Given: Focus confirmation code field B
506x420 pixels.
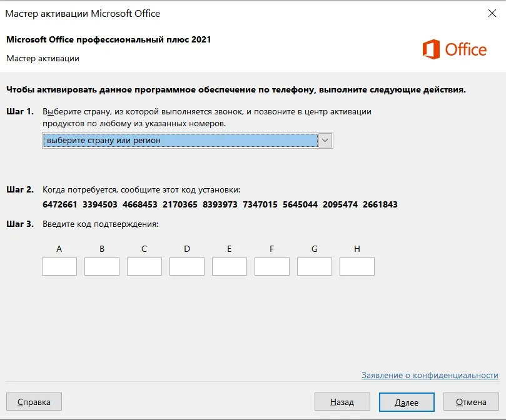Looking at the screenshot, I should [102, 266].
